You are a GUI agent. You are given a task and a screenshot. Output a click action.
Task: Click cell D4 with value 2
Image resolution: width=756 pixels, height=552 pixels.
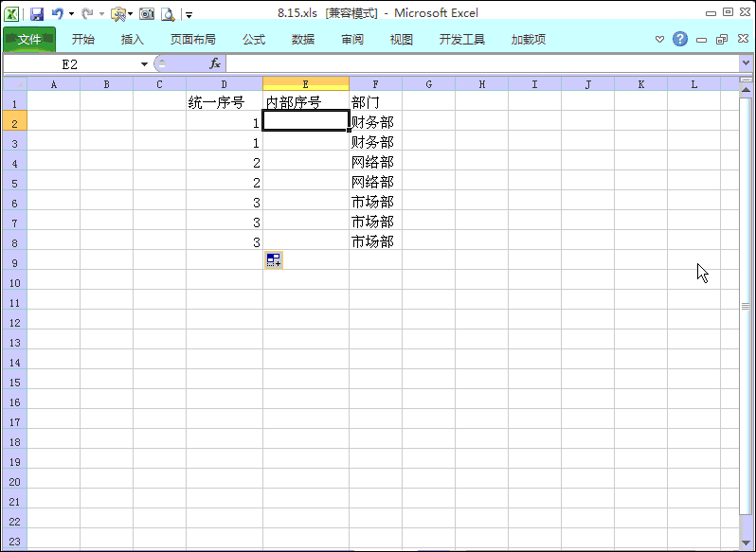(x=225, y=160)
